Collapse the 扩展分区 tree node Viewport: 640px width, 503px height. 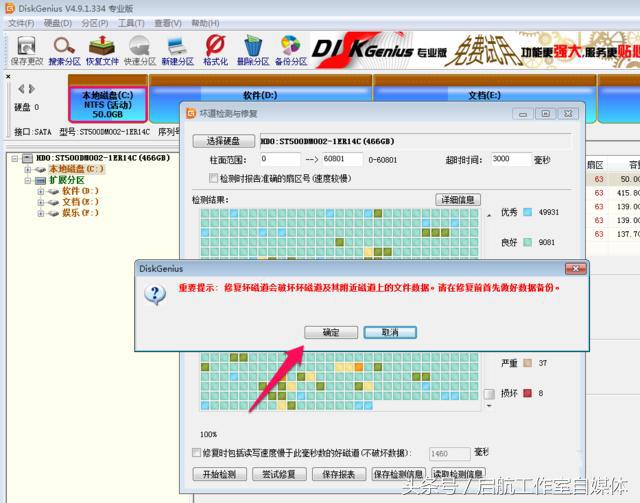click(28, 180)
